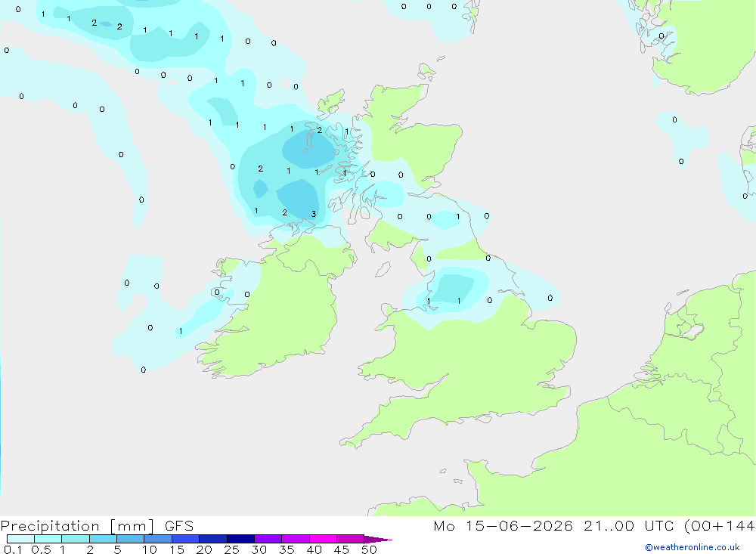The height and width of the screenshot is (554, 756).
Task: Click the 'Mo 15-06-2026 21..00 UTC' timestamp
Action: pyautogui.click(x=556, y=526)
